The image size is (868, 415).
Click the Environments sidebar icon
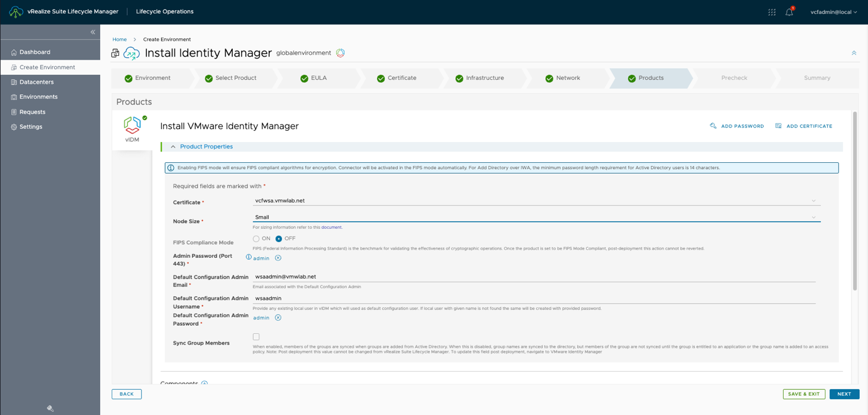14,97
